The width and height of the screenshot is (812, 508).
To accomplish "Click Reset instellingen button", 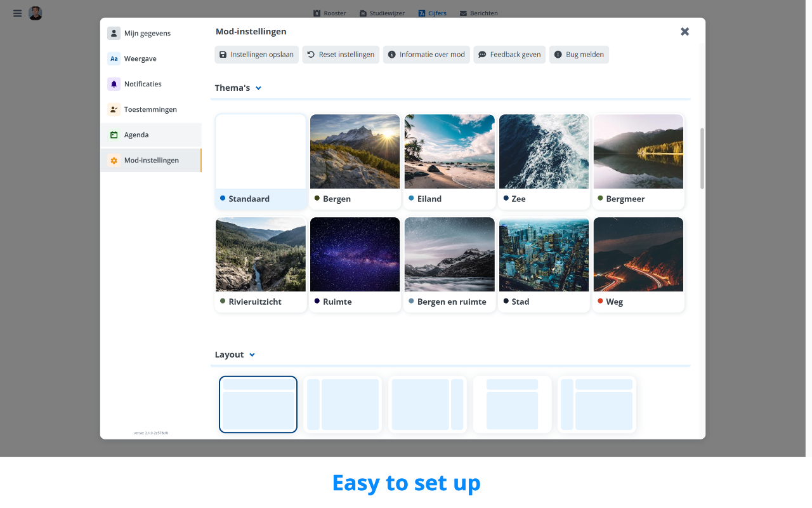I will [341, 55].
